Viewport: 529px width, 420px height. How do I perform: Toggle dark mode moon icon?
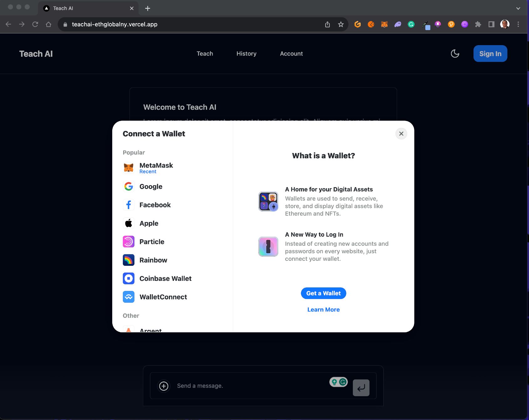click(x=455, y=54)
